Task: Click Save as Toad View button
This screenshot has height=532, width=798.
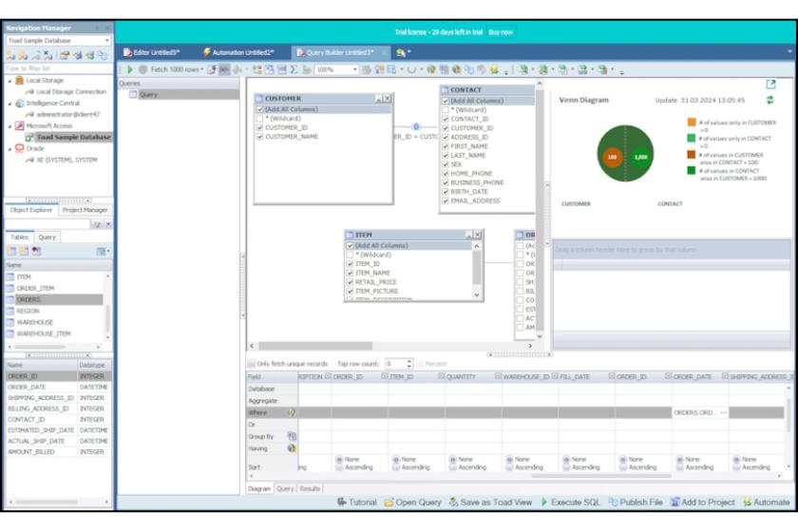Action: (x=490, y=502)
